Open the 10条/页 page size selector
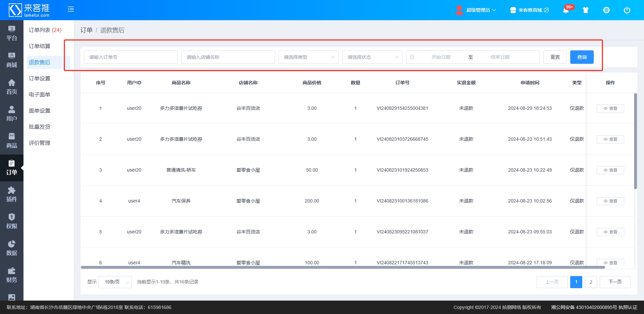 coord(115,282)
